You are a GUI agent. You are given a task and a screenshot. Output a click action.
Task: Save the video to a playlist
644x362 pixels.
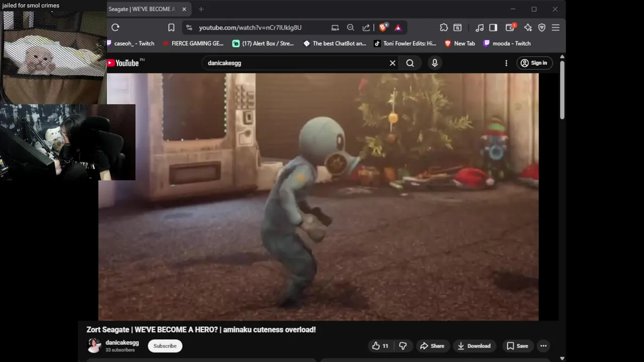pyautogui.click(x=517, y=346)
